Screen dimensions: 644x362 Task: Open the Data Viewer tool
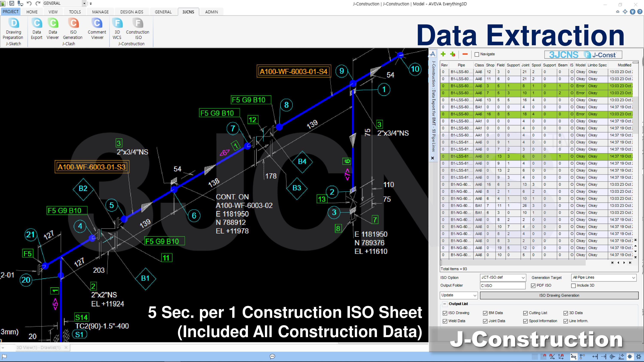pos(53,29)
